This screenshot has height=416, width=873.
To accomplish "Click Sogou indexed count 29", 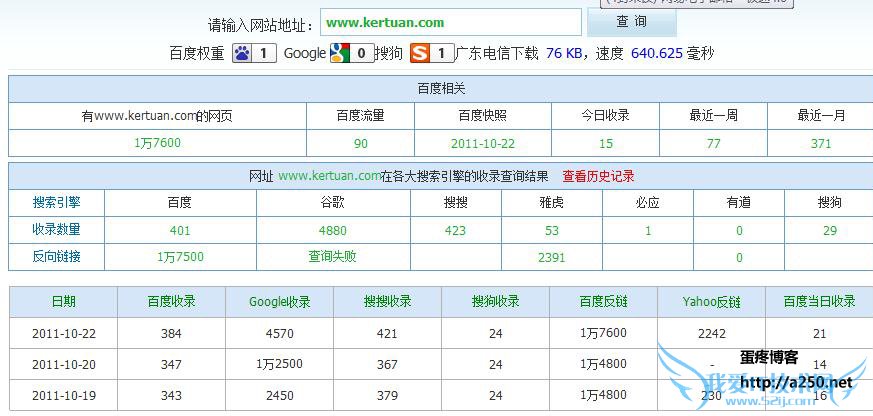I will 830,231.
